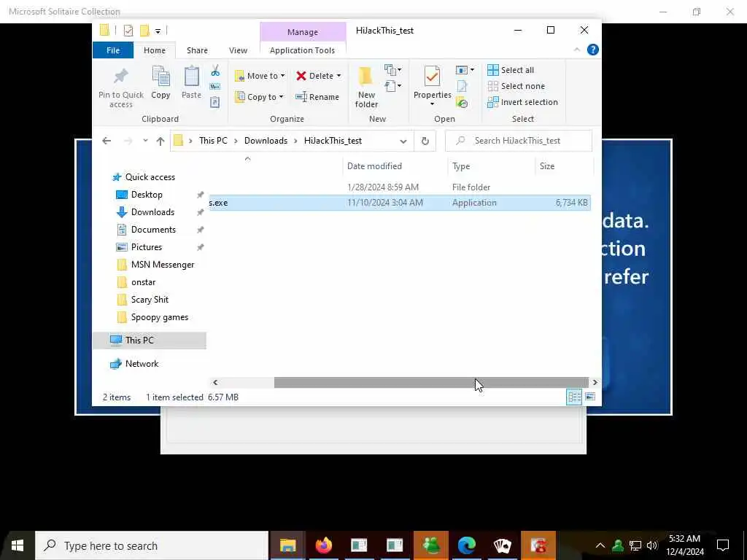
Task: Click the Copy path icon below scissors
Action: [x=215, y=86]
